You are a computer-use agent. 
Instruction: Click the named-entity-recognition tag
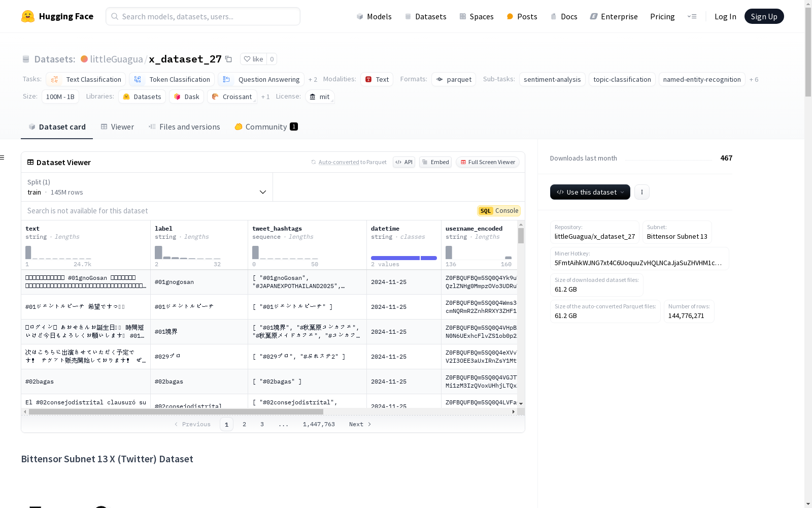[x=702, y=79]
